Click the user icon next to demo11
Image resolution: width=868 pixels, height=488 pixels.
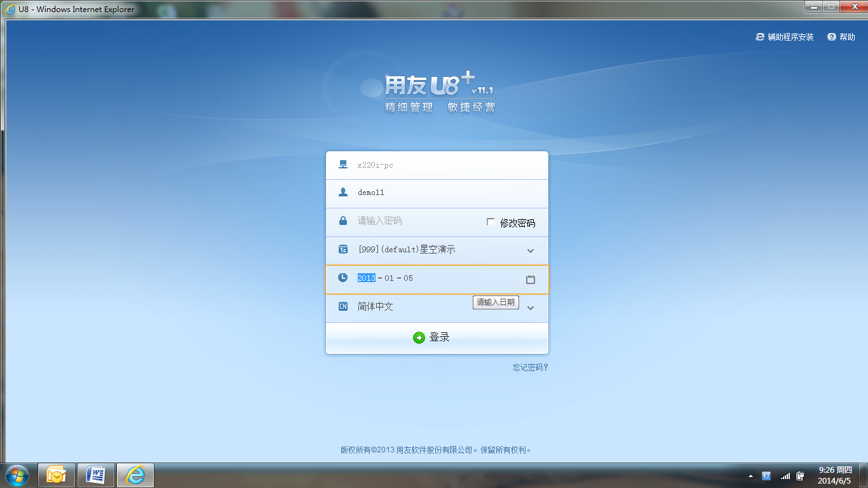tap(343, 192)
